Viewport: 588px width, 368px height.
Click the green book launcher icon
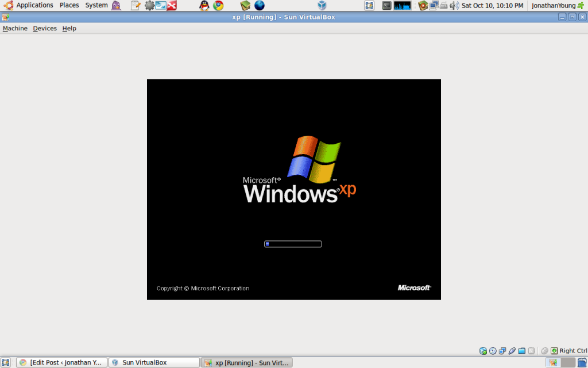tap(245, 5)
